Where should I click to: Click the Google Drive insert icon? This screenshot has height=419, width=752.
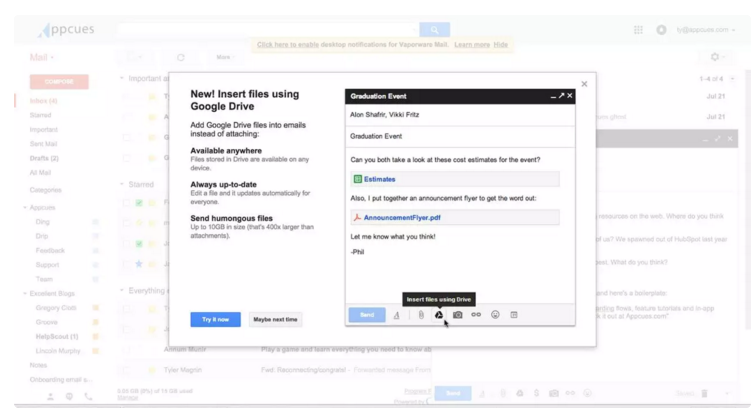(x=439, y=315)
